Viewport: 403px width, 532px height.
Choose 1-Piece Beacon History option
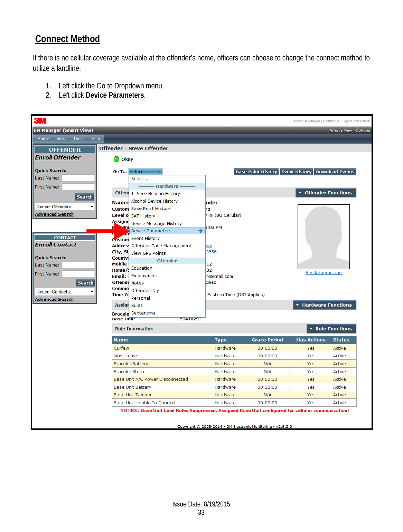[x=167, y=193]
